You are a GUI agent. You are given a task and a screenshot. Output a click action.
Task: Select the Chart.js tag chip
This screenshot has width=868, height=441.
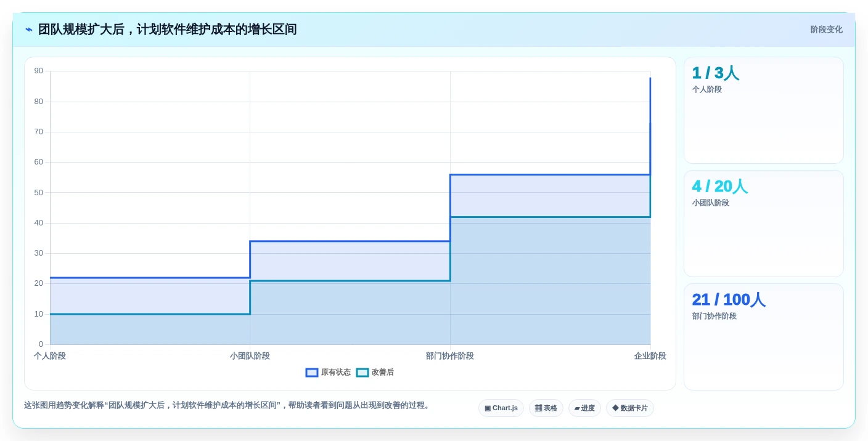501,408
